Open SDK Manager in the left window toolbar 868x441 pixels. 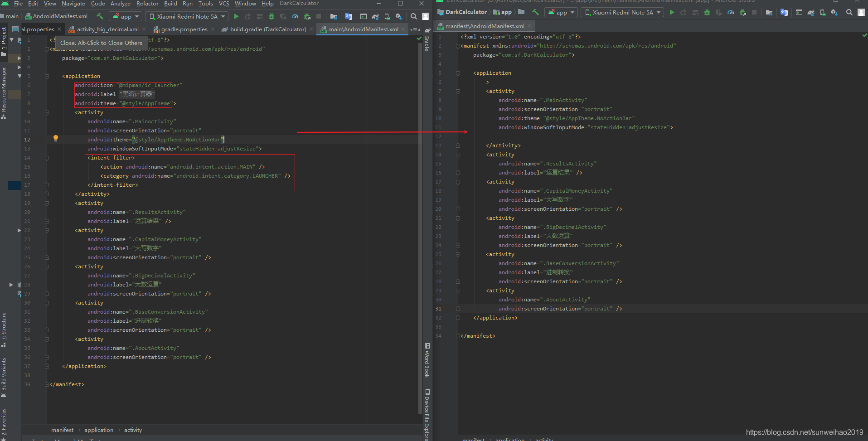(x=399, y=16)
